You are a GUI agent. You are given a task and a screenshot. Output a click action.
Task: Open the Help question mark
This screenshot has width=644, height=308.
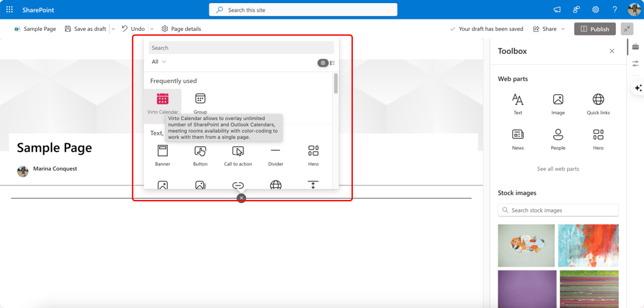click(x=615, y=9)
